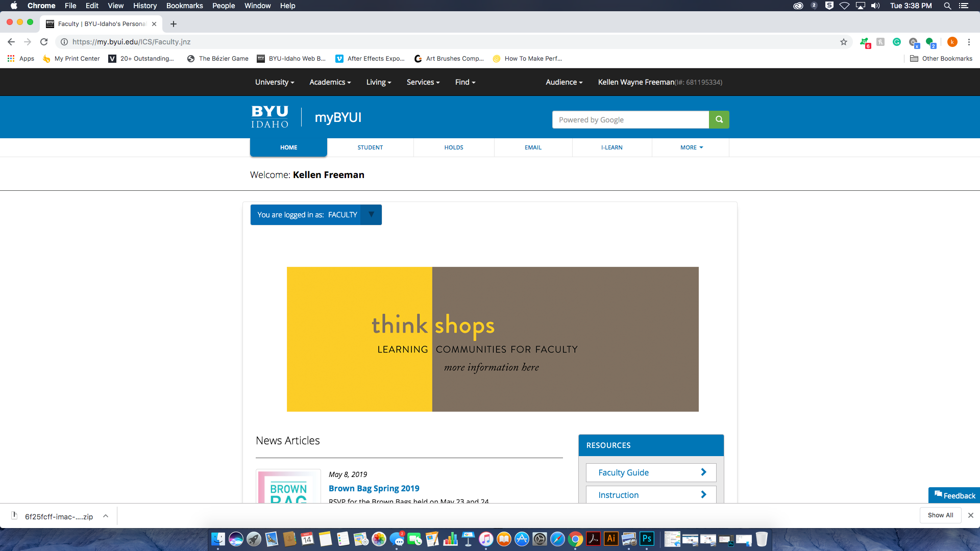Bookmark this page with the star icon
The width and height of the screenshot is (980, 551).
point(844,42)
